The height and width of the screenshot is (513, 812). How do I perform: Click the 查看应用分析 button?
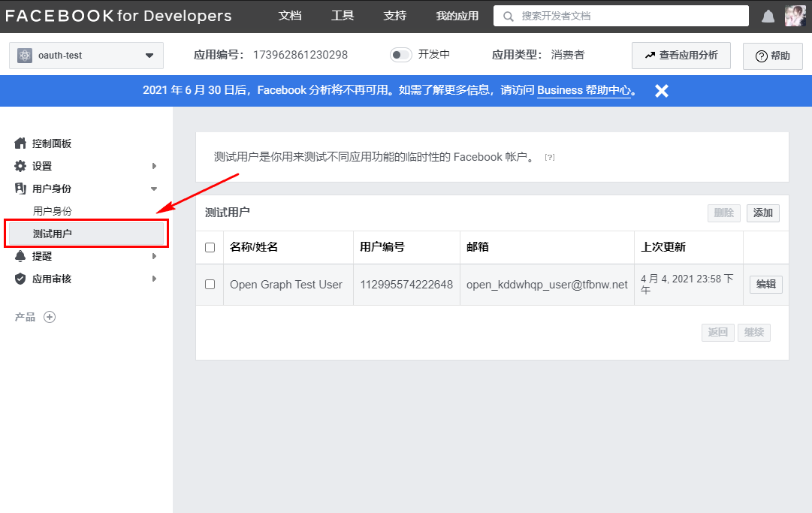[x=681, y=56]
